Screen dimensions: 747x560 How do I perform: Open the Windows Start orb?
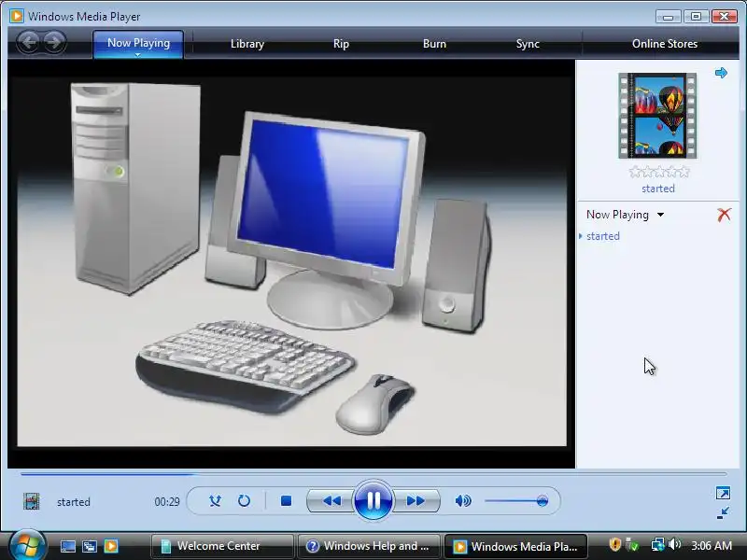click(27, 545)
